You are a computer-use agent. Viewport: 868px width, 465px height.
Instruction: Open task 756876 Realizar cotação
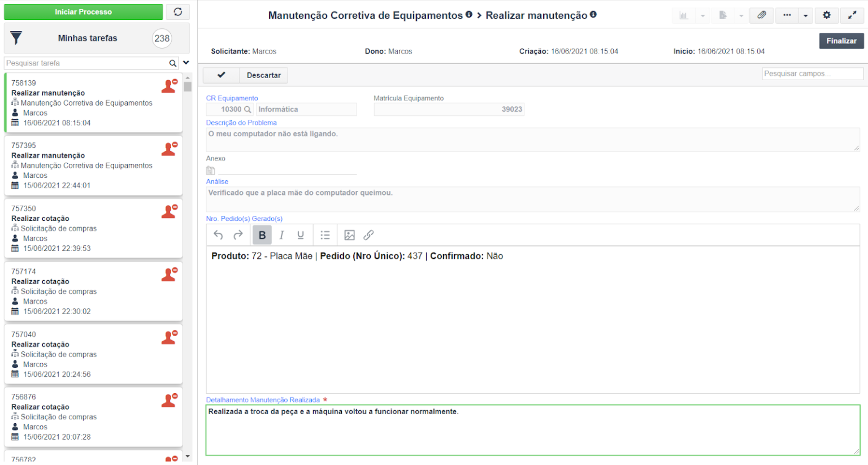tap(93, 416)
